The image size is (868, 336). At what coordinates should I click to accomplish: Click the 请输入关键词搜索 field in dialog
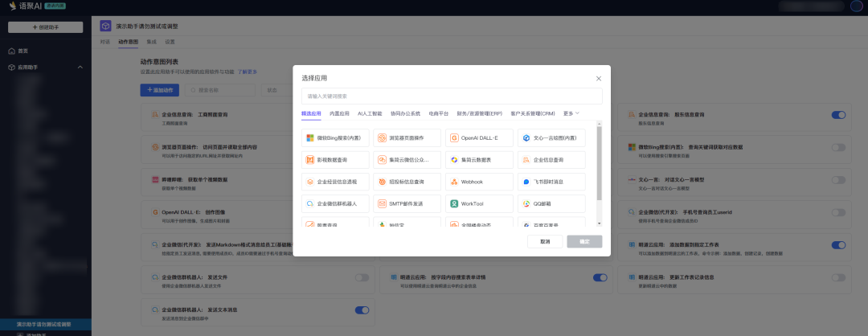[x=452, y=96]
